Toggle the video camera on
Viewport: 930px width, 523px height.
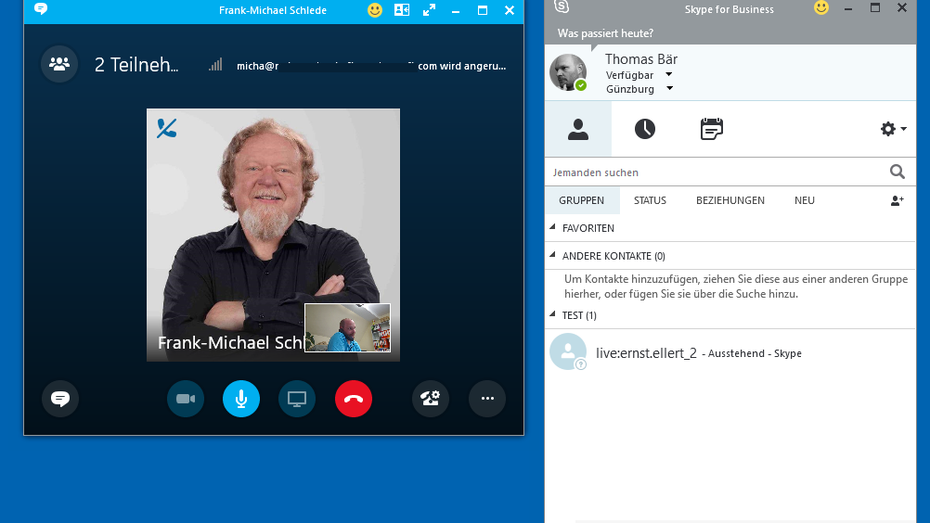point(185,399)
